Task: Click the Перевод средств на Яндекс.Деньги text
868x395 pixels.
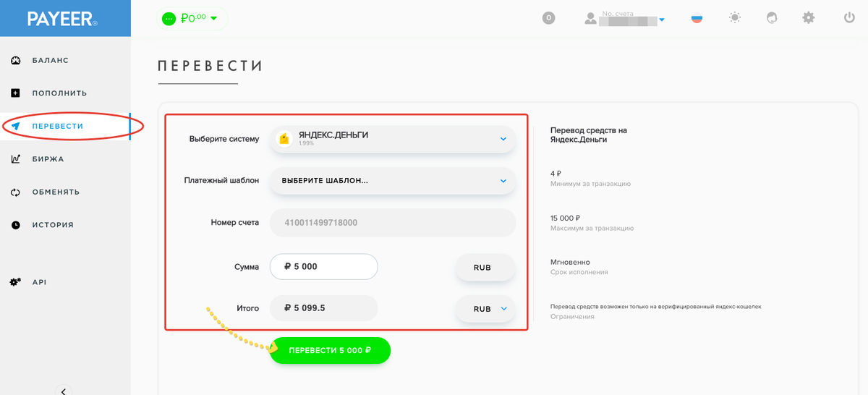Action: [589, 135]
